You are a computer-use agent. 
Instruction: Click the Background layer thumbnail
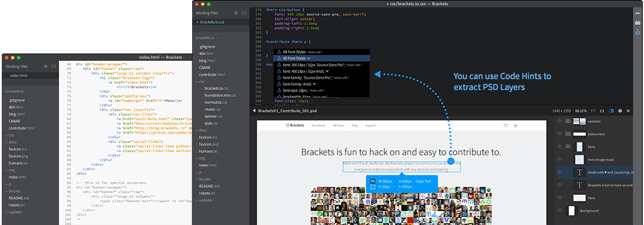pos(571,210)
